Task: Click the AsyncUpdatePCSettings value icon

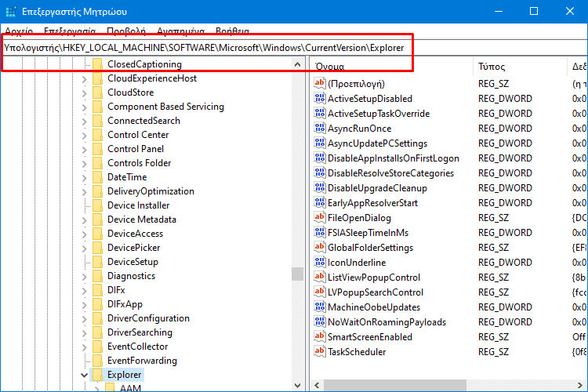Action: point(320,143)
